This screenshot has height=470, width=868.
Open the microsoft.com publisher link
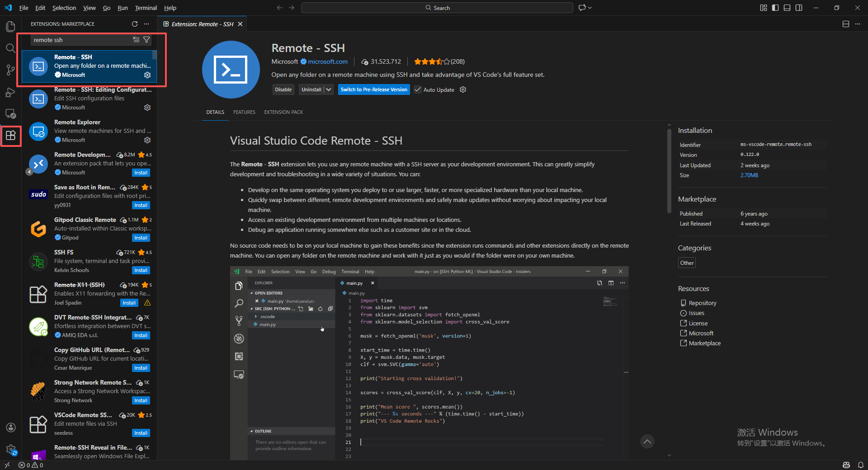point(328,61)
